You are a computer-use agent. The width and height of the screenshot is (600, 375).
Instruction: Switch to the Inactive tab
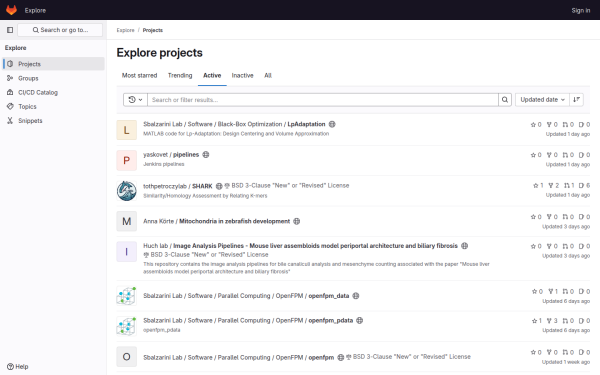coord(243,75)
